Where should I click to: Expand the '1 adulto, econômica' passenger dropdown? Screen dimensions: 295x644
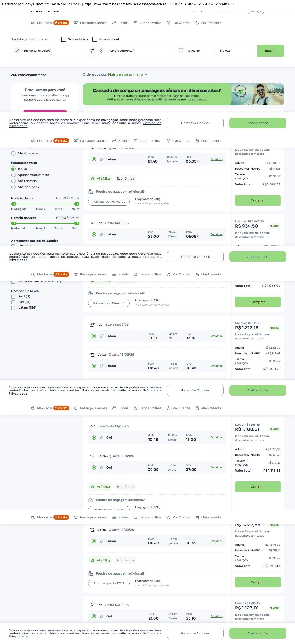tap(29, 39)
